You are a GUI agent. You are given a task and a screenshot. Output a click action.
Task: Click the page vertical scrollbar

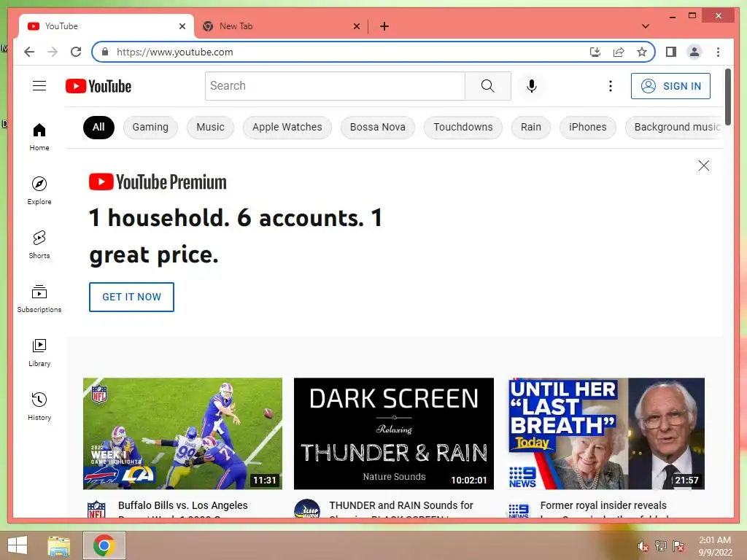[x=728, y=97]
